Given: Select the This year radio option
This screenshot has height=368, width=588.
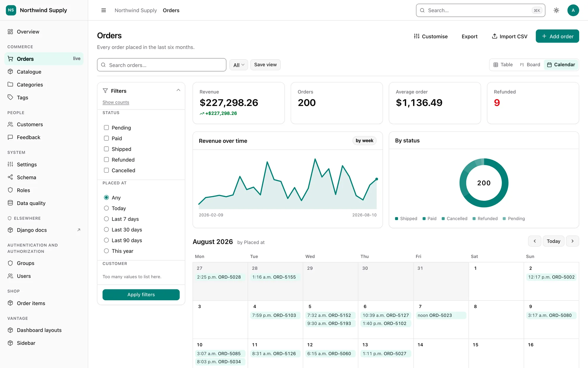Looking at the screenshot, I should [x=106, y=251].
